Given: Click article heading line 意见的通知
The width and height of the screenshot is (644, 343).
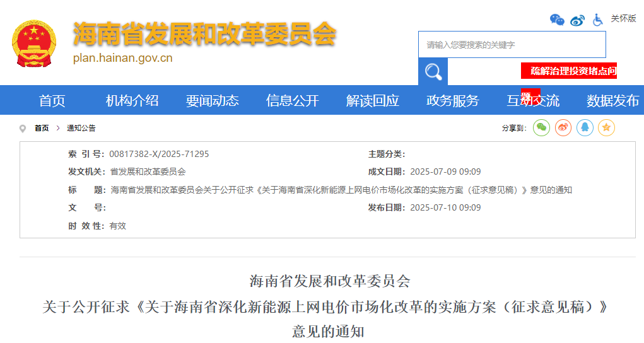Looking at the screenshot, I should 328,332.
